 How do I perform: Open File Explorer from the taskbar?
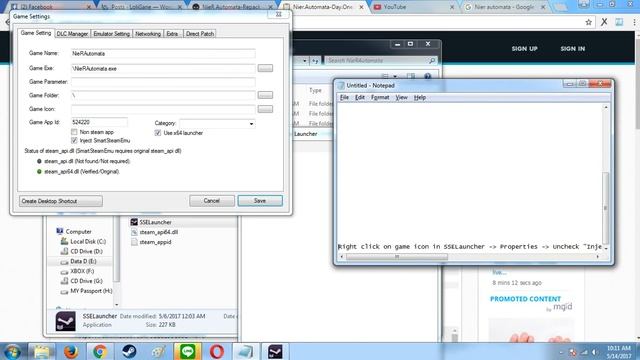[x=42, y=351]
